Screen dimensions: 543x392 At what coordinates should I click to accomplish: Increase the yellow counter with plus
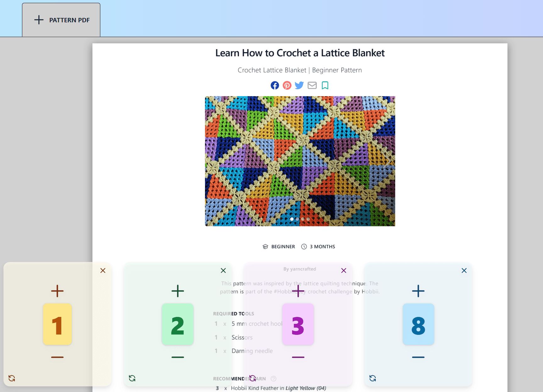[x=57, y=291]
